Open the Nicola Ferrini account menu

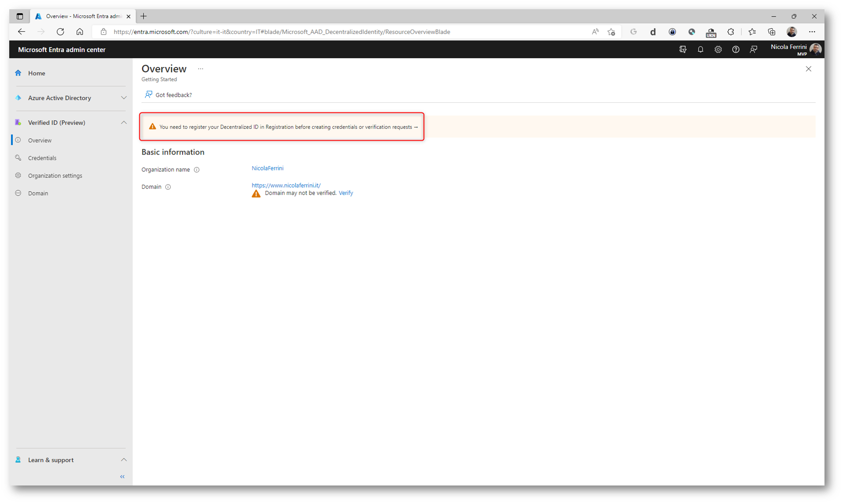pyautogui.click(x=796, y=49)
